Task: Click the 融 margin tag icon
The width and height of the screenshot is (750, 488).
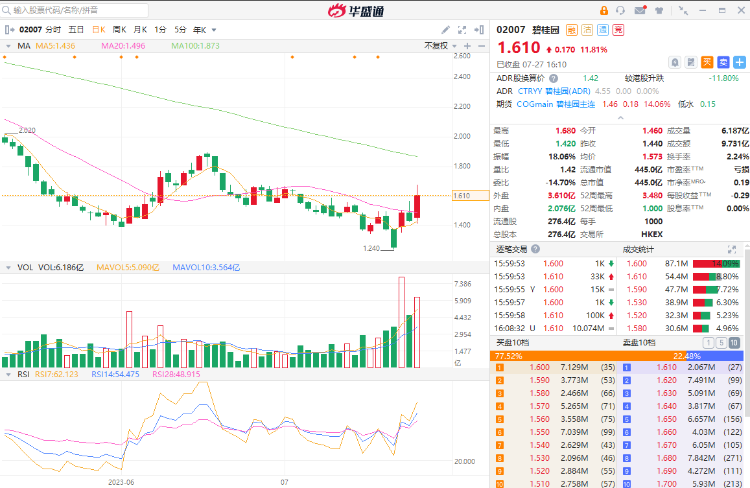Action: coord(572,30)
